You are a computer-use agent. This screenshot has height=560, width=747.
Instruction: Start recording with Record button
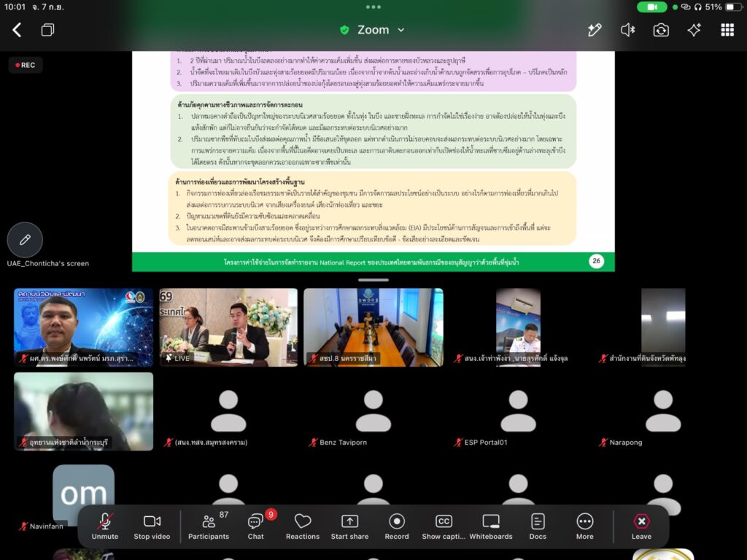point(397,526)
